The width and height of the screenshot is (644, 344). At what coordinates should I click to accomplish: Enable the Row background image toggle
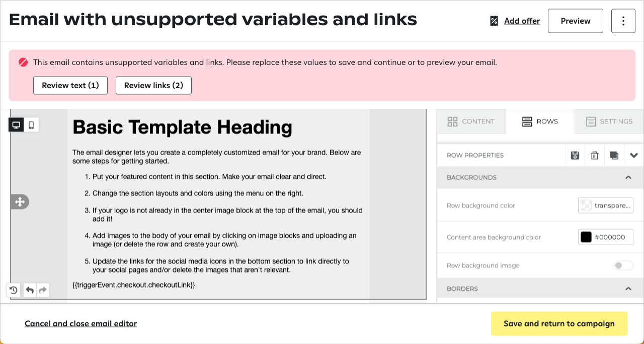coord(623,265)
